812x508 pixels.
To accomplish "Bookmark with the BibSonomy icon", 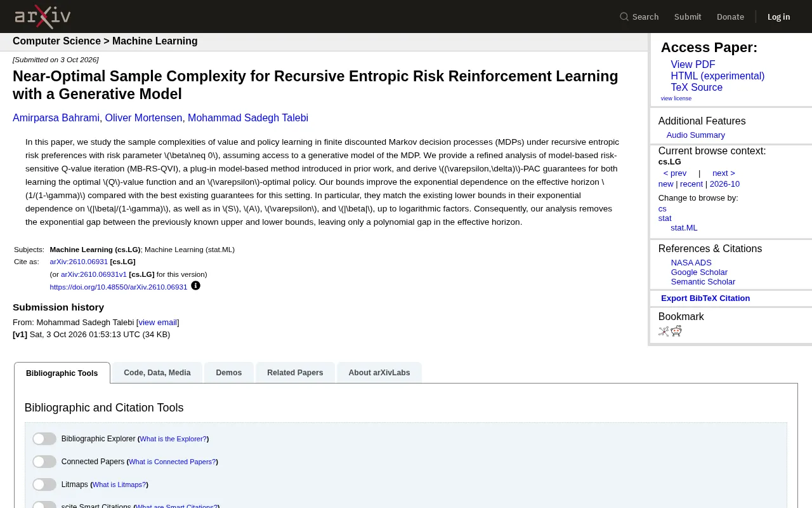I will (664, 331).
